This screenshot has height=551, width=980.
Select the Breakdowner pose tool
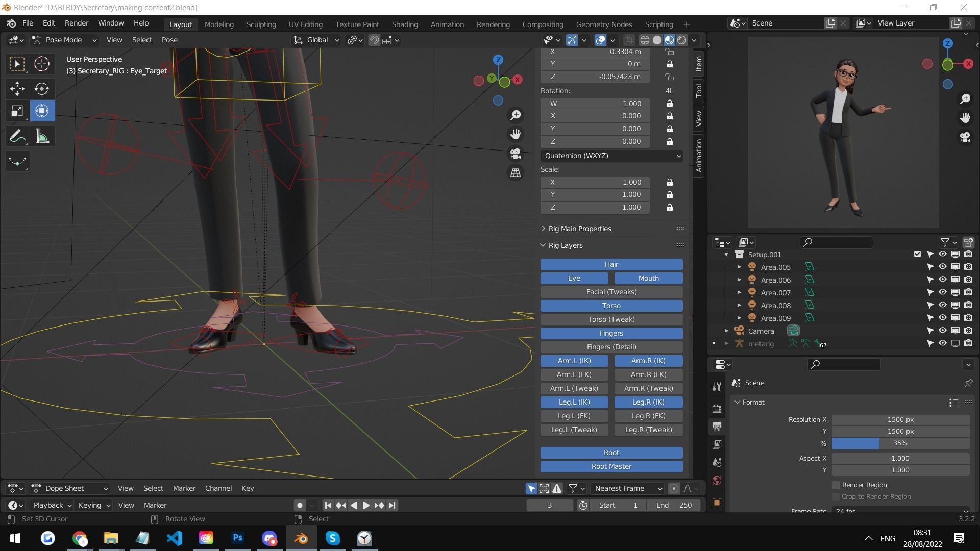pyautogui.click(x=17, y=161)
